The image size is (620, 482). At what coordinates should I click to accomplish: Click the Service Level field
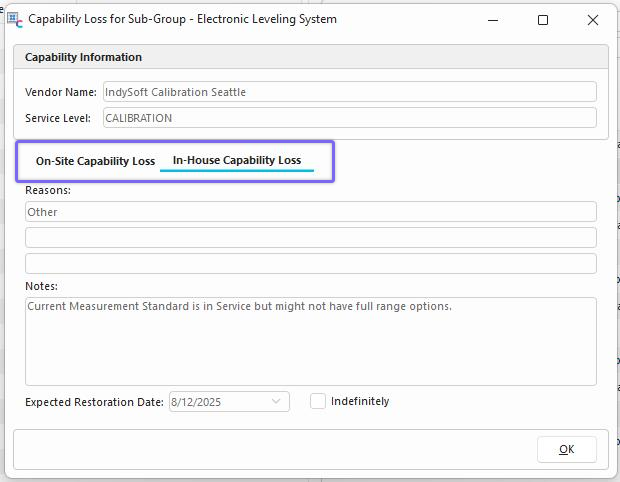[x=349, y=118]
